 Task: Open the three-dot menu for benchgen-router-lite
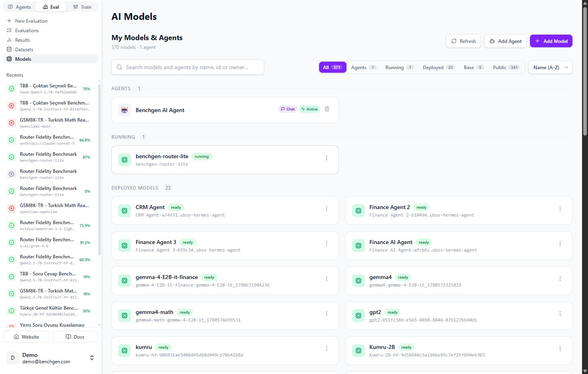pos(327,158)
